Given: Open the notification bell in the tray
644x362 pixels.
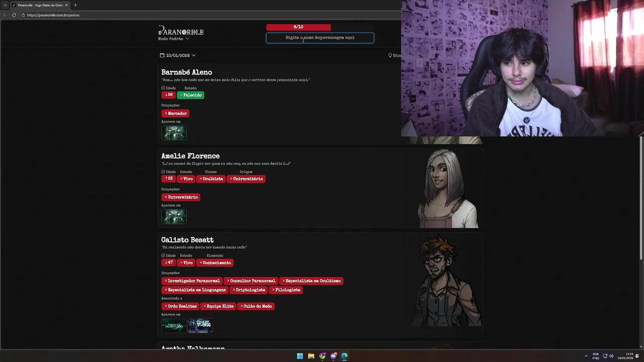Looking at the screenshot, I should [637, 356].
